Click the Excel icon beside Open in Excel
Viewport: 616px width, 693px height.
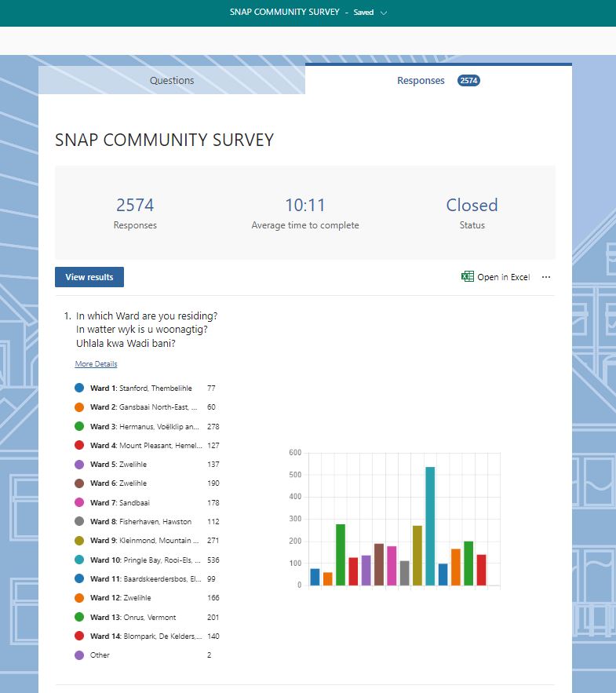[468, 277]
